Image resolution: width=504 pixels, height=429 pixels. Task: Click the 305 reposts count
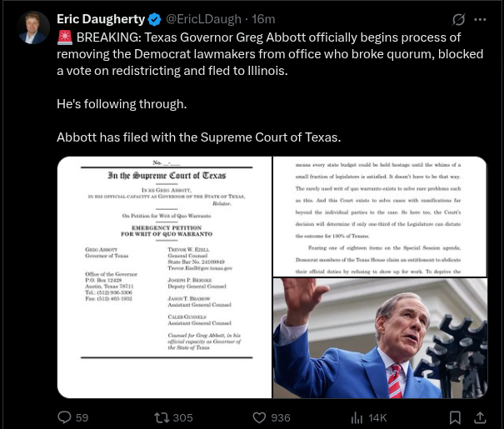(x=183, y=417)
